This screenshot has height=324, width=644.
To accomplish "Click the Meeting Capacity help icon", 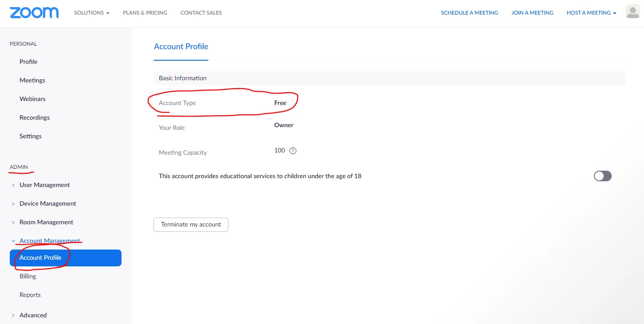I will tap(293, 151).
